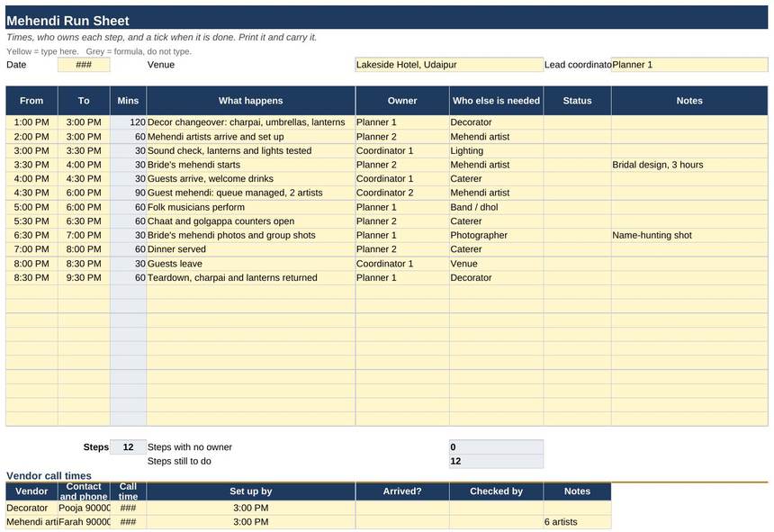Viewport: 774px width, 532px height.
Task: Click the 6 artists note cell
Action: [x=578, y=521]
